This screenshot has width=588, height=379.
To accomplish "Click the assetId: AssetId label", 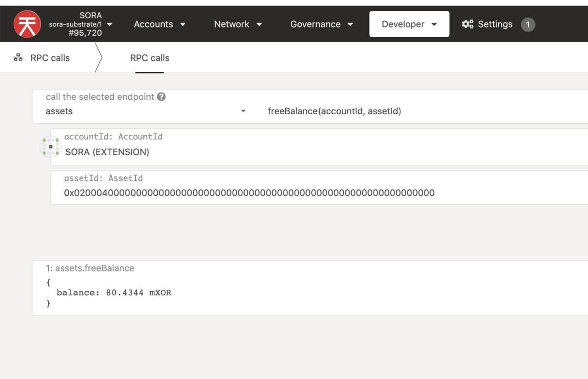I will pyautogui.click(x=103, y=178).
